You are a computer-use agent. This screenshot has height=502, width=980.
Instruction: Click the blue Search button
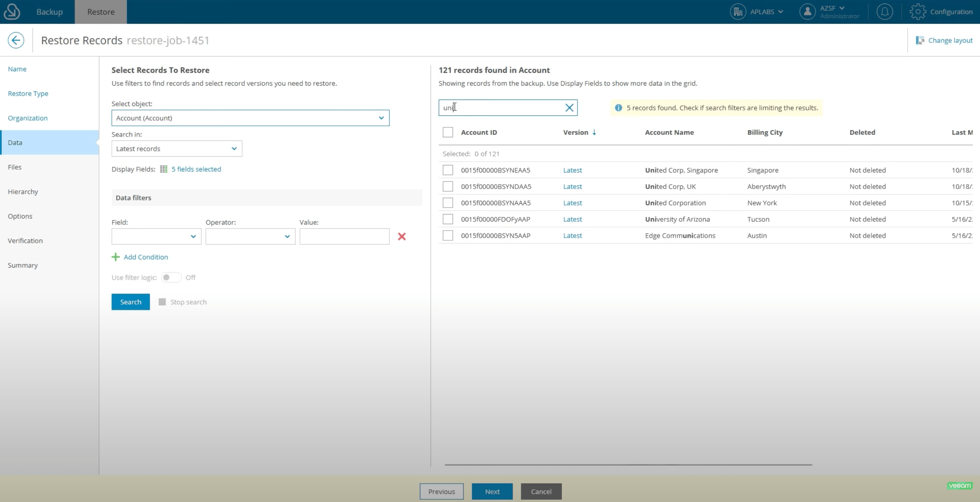130,302
